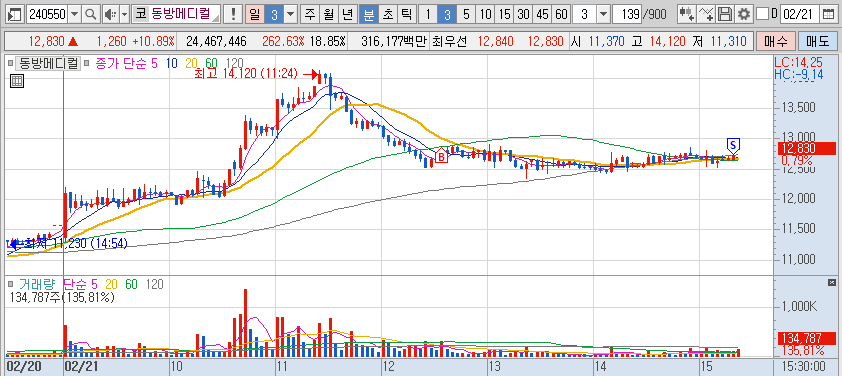Select the 20 moving average label

pos(191,63)
